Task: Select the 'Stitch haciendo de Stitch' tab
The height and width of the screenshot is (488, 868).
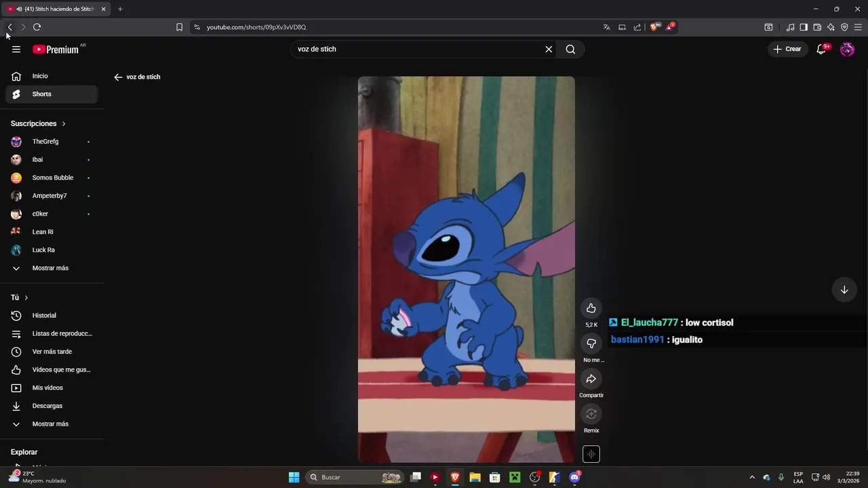Action: coord(56,9)
